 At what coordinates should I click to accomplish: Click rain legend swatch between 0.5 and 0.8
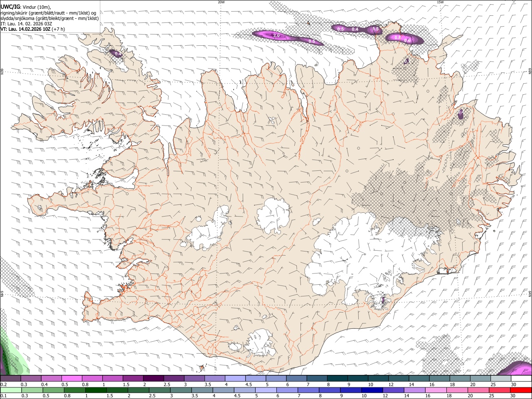[53, 390]
